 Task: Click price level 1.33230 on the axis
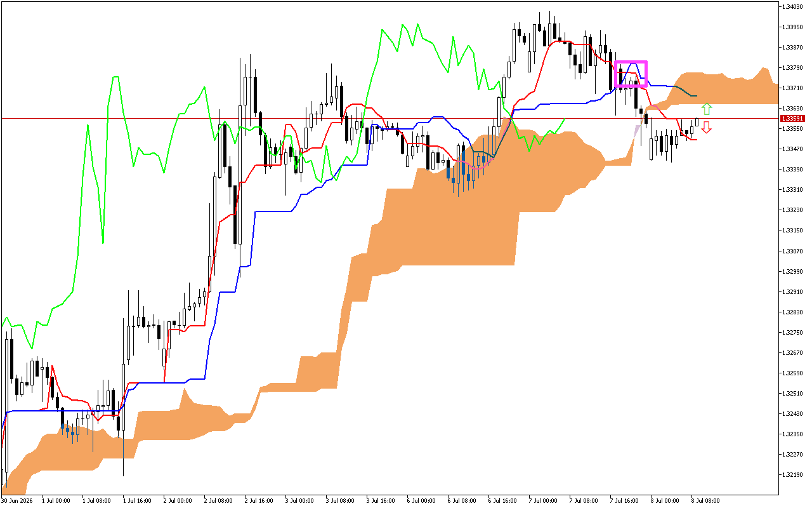[x=793, y=210]
